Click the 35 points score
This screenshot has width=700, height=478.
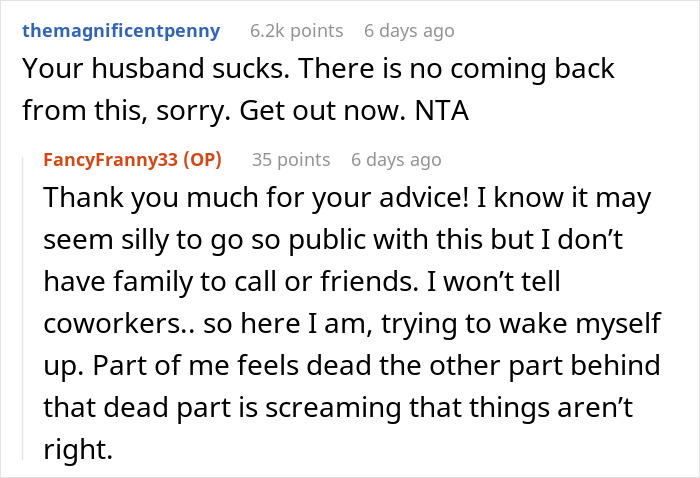291,159
